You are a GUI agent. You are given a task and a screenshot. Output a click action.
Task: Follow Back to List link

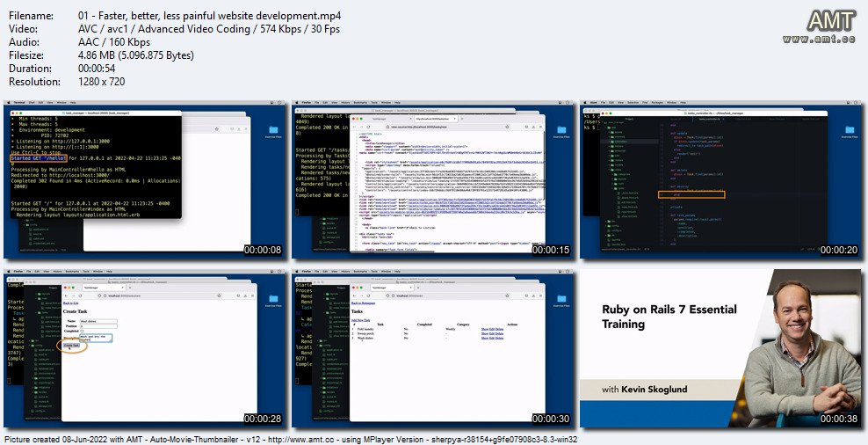pyautogui.click(x=71, y=303)
